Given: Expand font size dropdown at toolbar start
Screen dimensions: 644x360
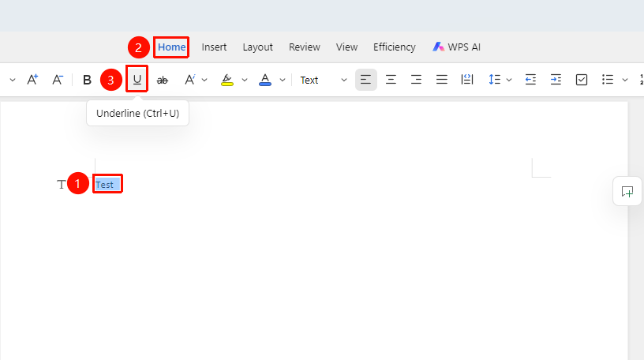Looking at the screenshot, I should (13, 81).
